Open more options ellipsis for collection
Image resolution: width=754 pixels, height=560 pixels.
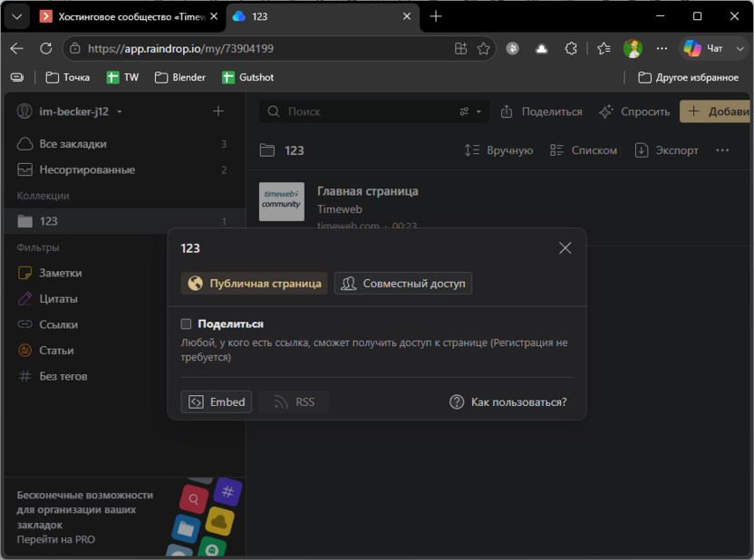[x=722, y=150]
